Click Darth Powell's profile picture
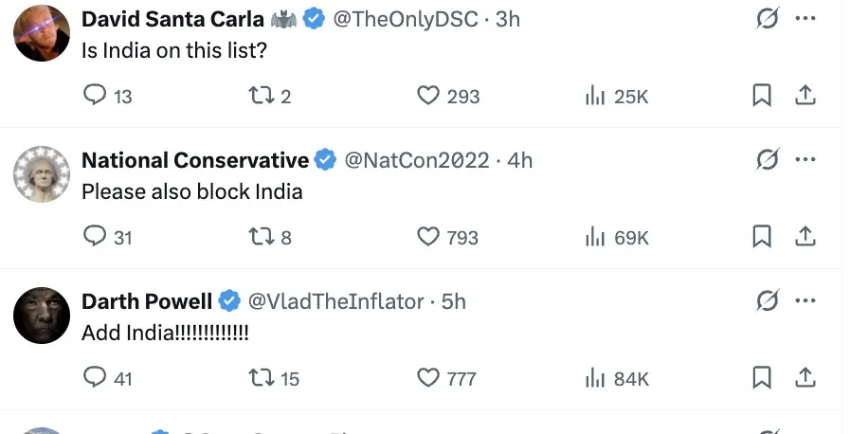The image size is (868, 434). click(42, 316)
